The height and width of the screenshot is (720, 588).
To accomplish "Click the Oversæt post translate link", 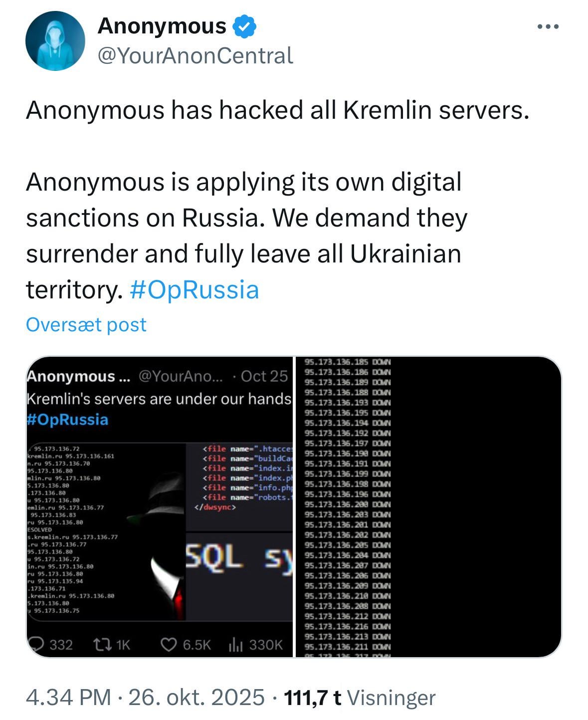I will 86,325.
